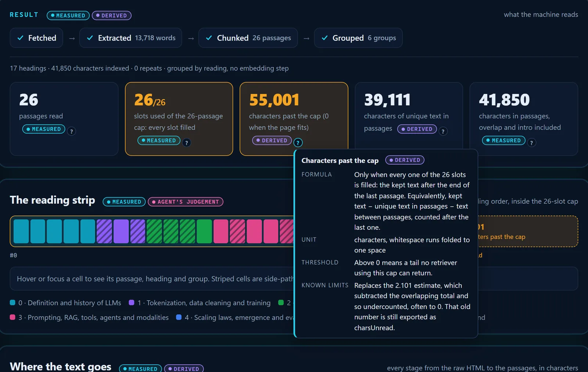Open help icon on unique text card
588x372 pixels.
[x=443, y=131]
